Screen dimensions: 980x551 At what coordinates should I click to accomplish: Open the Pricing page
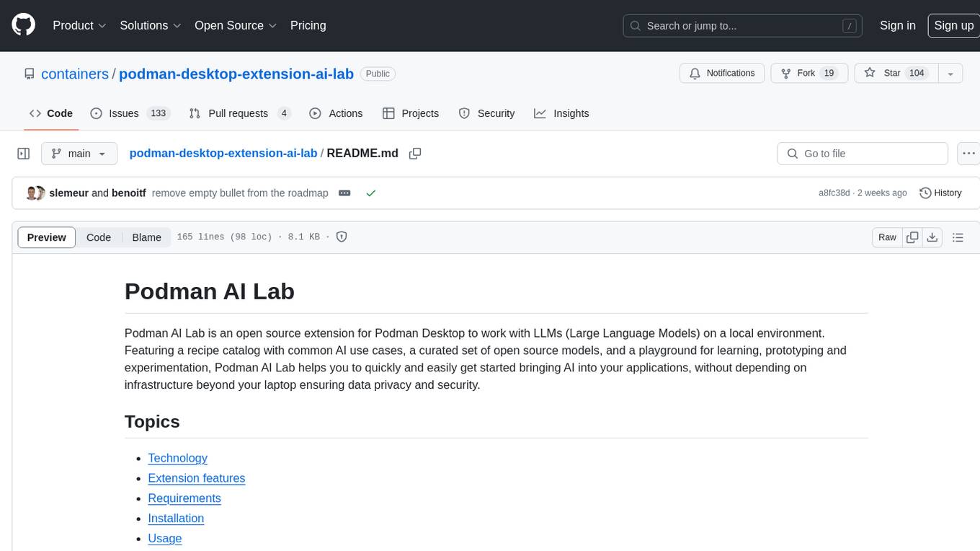coord(308,25)
